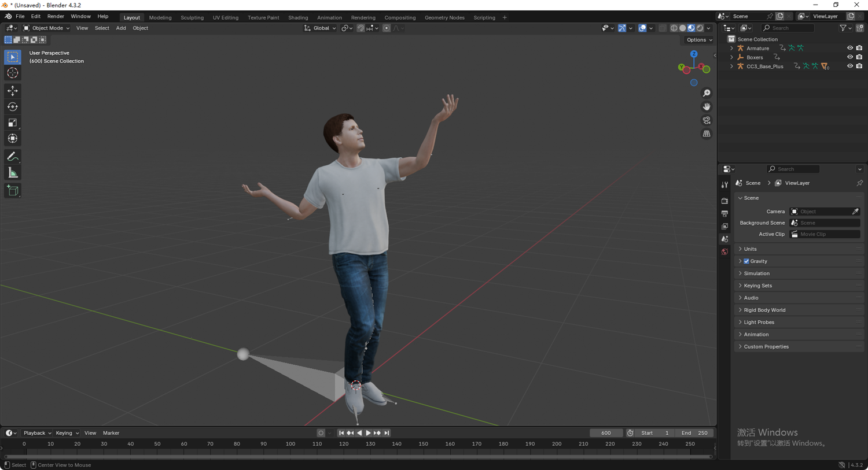
Task: Toggle the timeline preview range clock
Action: tap(630, 433)
